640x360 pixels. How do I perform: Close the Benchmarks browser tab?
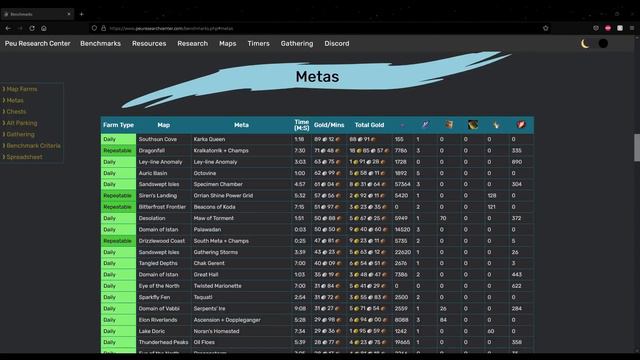(69, 14)
